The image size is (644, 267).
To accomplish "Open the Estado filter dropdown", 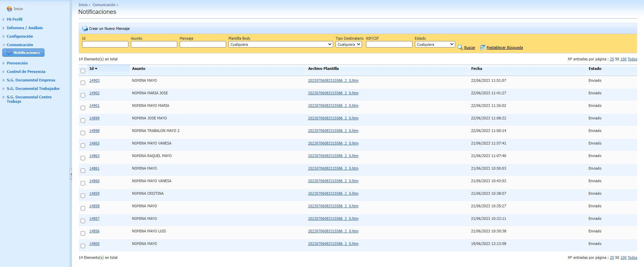I will [x=435, y=44].
